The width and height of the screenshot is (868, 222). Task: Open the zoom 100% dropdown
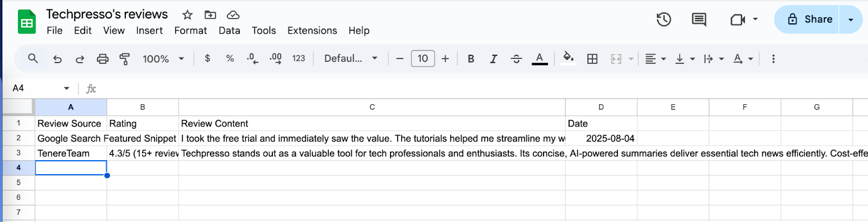click(x=163, y=59)
